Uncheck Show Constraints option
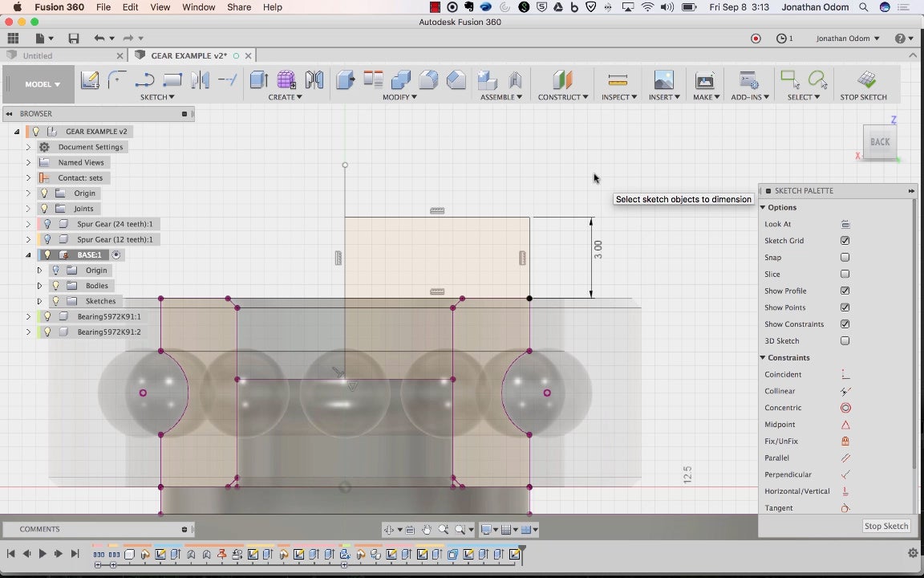 (x=845, y=324)
